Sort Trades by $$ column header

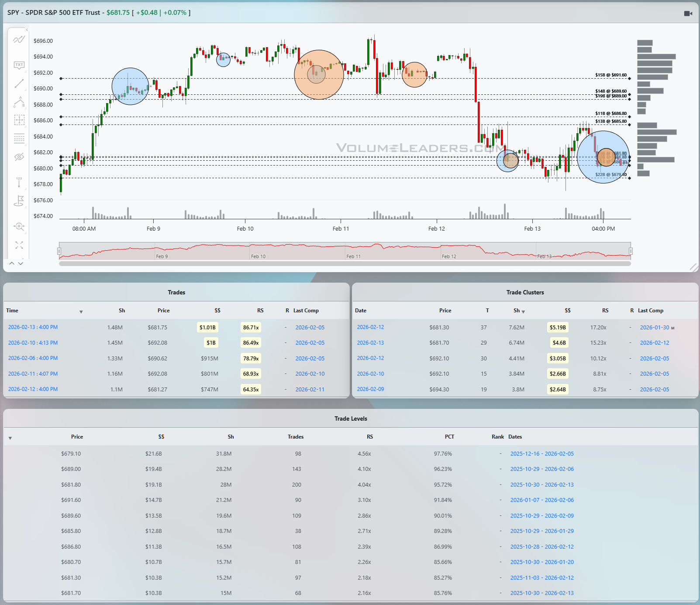(217, 311)
